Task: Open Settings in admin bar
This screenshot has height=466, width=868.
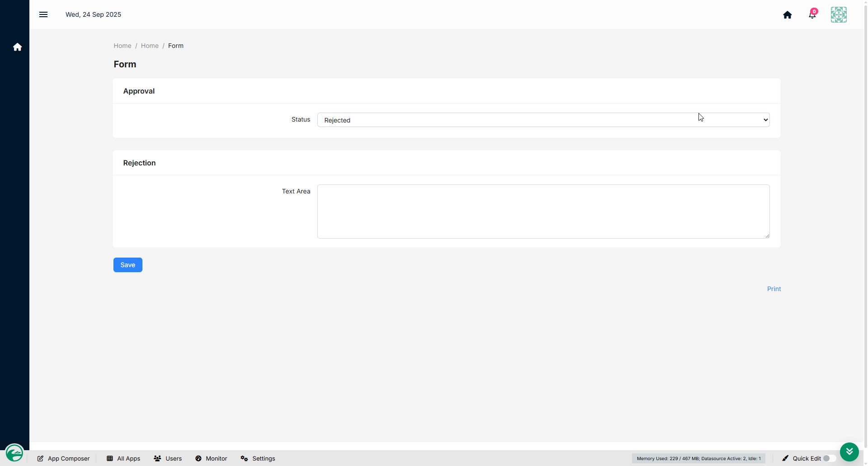Action: click(x=258, y=458)
